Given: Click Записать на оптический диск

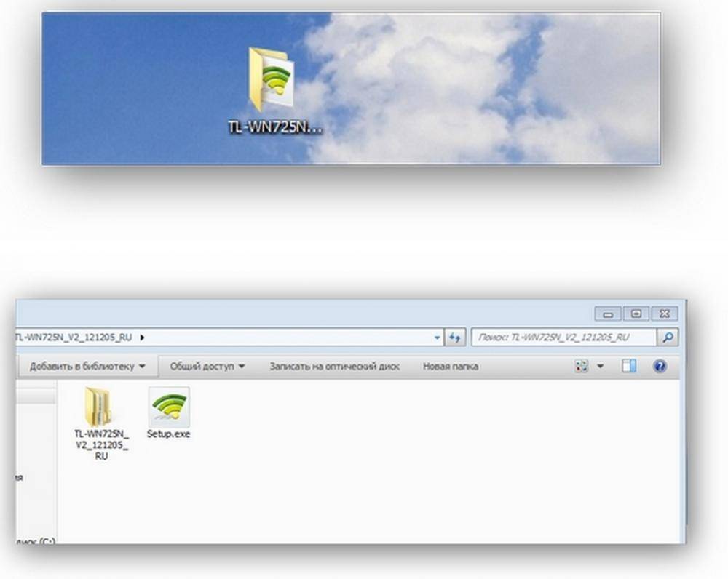Looking at the screenshot, I should (x=334, y=367).
